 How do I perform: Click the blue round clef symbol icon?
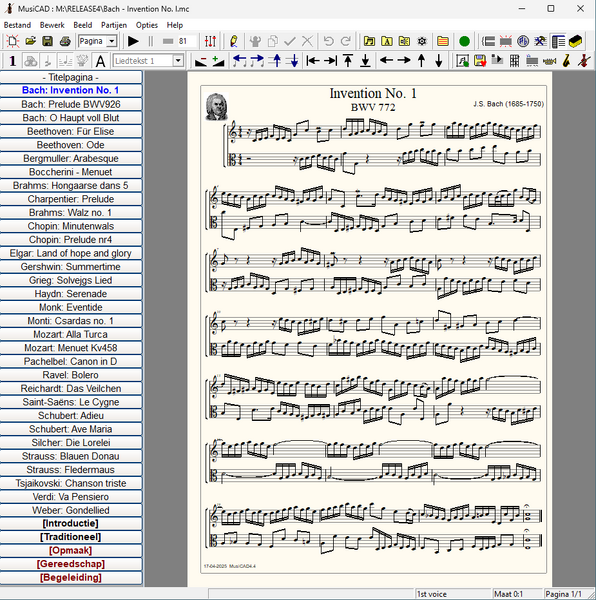point(523,41)
